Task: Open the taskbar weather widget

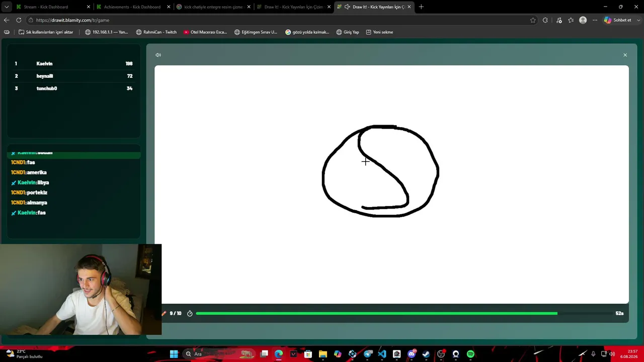Action: 24,354
